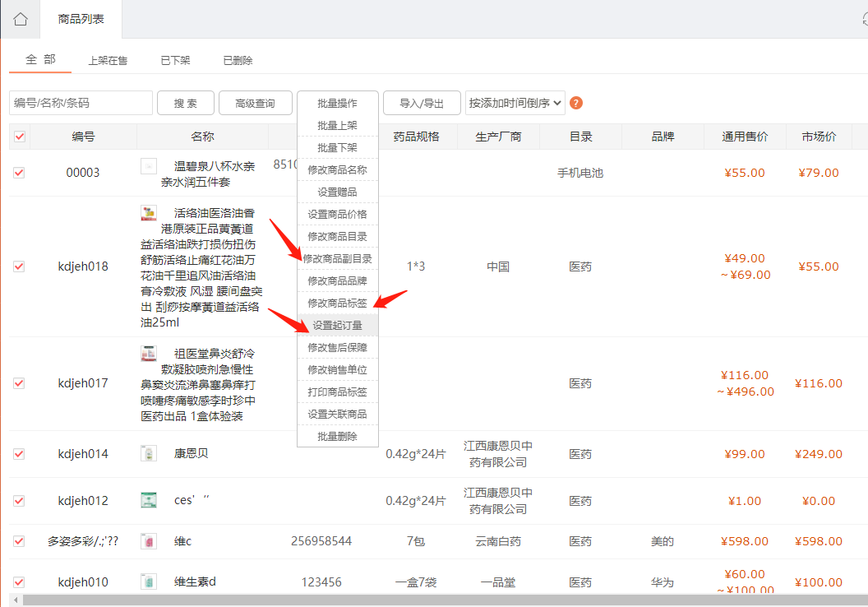Click the ¥598.00 通用售价 of 维c
Screen dimensions: 868x607
pos(745,541)
